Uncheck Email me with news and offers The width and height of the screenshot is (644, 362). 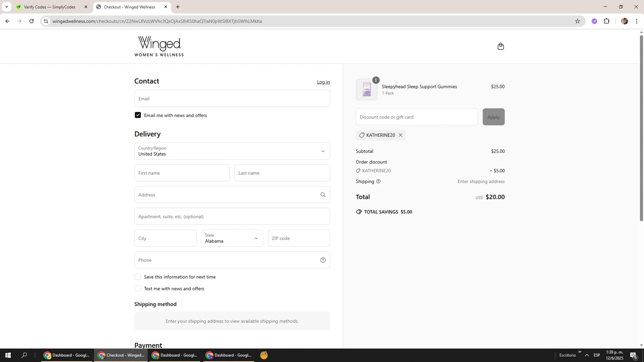(138, 115)
